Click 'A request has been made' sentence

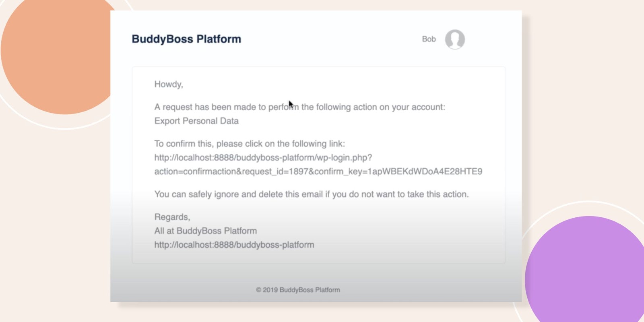click(x=300, y=107)
